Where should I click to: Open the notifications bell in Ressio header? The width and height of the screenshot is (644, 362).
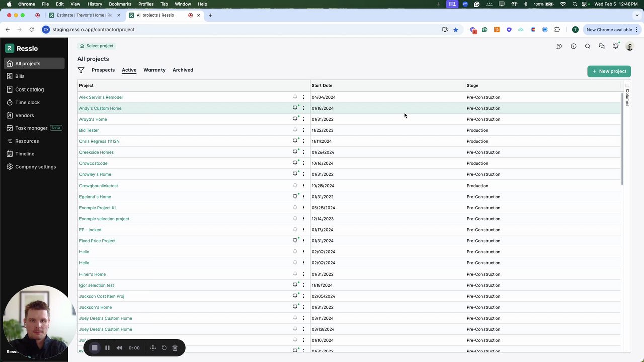615,46
